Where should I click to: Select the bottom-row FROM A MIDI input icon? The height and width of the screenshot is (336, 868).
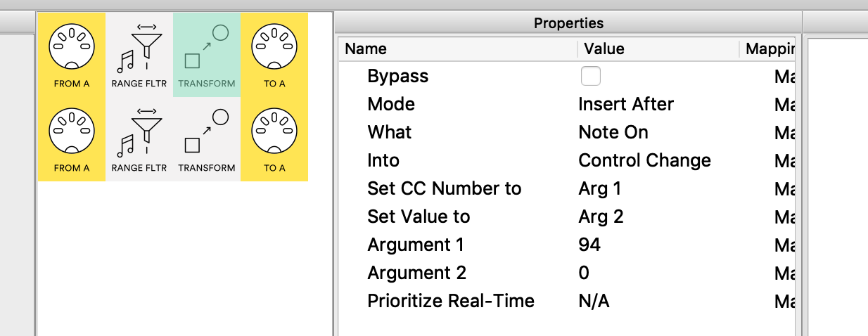pyautogui.click(x=71, y=138)
